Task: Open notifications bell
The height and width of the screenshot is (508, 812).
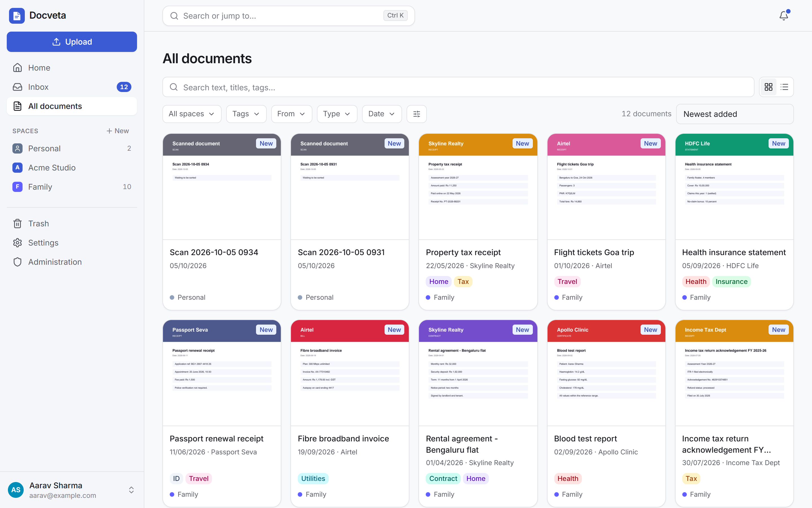Action: (784, 16)
